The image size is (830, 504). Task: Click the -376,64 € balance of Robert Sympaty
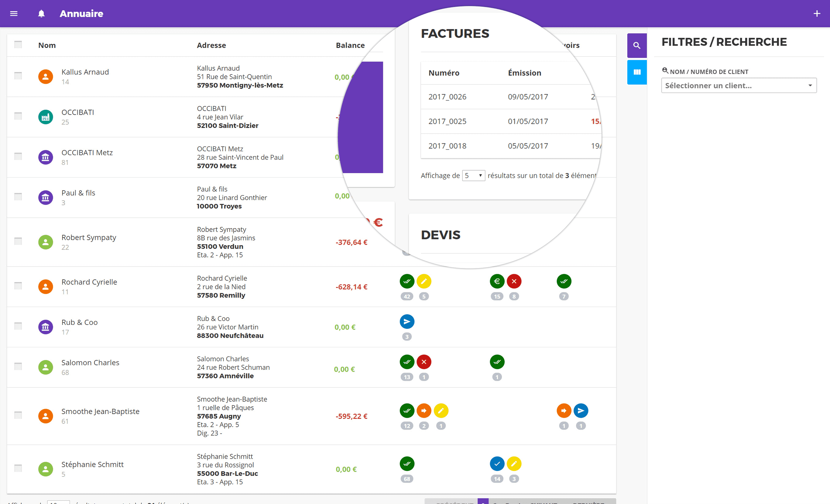pyautogui.click(x=351, y=242)
